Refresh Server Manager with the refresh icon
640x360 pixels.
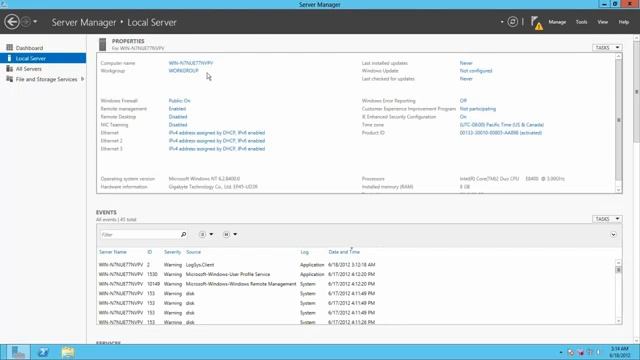513,22
